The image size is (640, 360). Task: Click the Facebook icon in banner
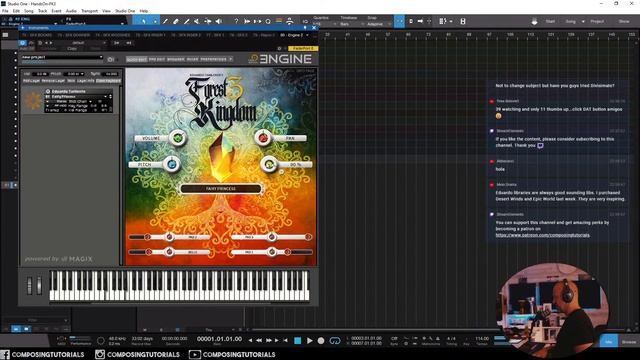[x=5, y=354]
